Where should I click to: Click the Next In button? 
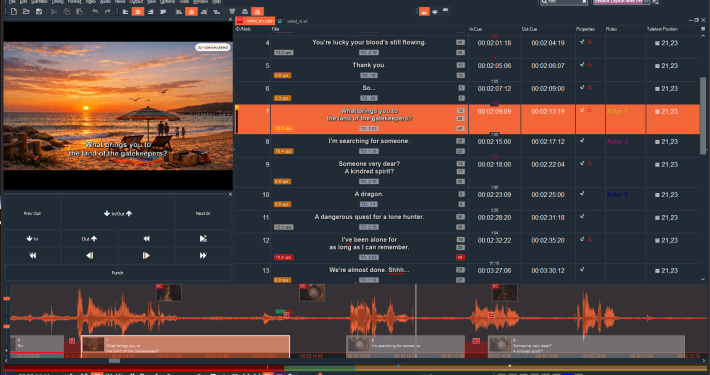203,213
